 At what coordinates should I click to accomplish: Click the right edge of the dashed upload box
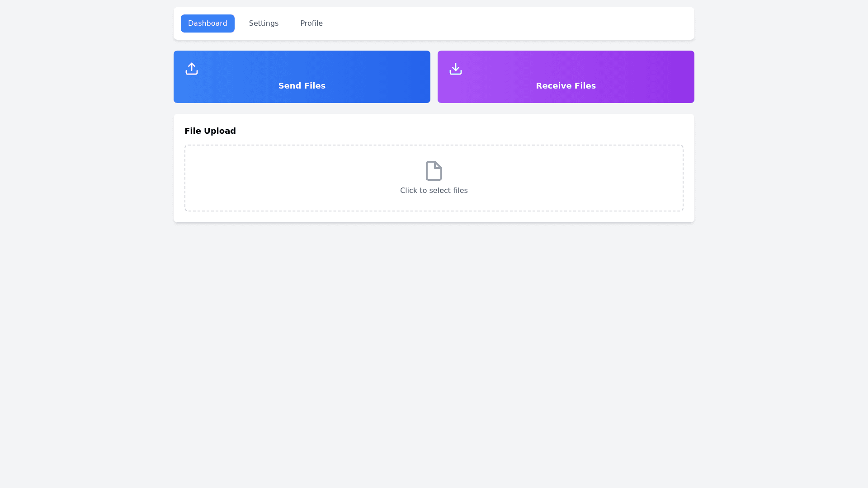pos(682,178)
